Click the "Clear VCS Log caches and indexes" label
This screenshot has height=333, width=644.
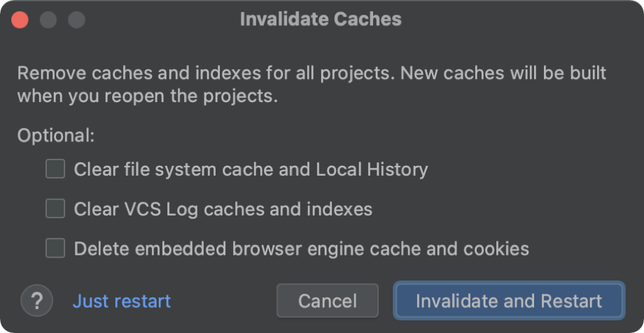pos(223,208)
